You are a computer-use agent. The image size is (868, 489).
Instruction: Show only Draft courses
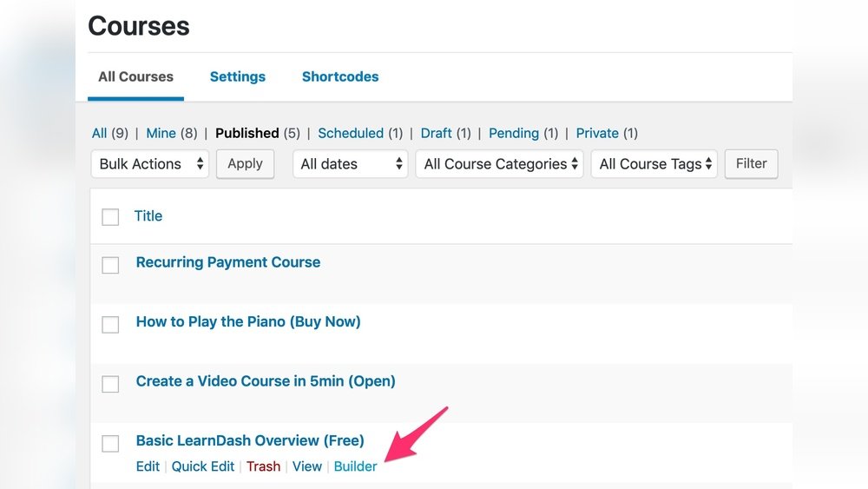point(436,133)
